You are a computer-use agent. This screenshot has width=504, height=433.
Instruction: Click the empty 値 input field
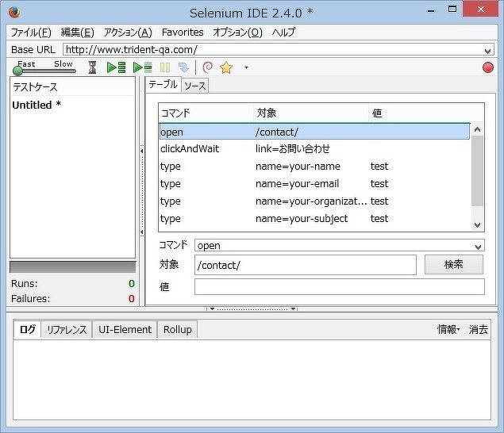[340, 286]
